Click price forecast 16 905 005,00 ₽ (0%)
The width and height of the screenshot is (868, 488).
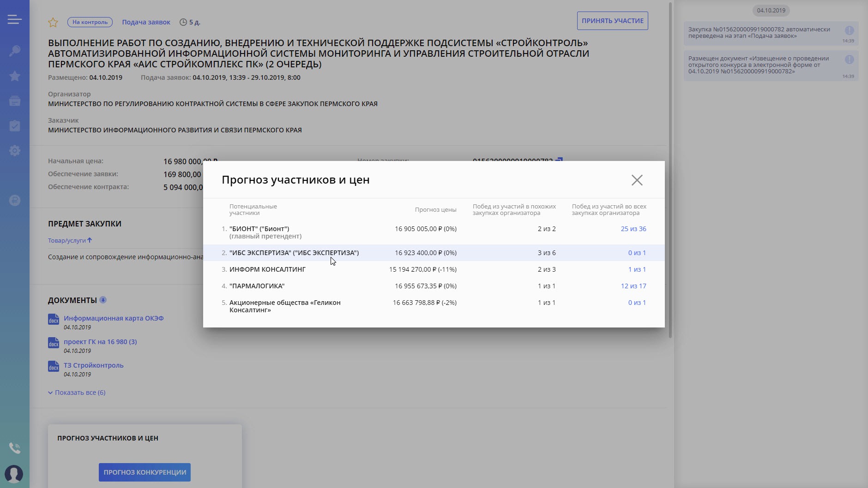point(426,229)
